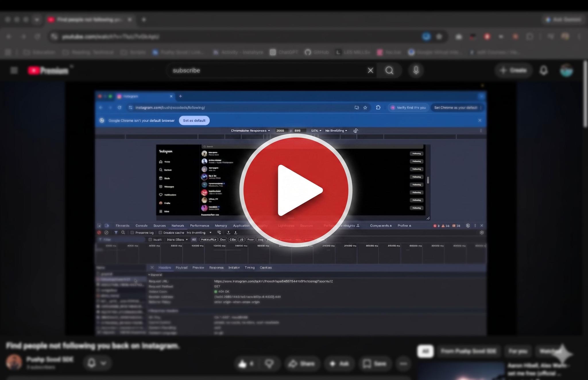The image size is (588, 380).
Task: Open a new browser tab
Action: click(144, 20)
